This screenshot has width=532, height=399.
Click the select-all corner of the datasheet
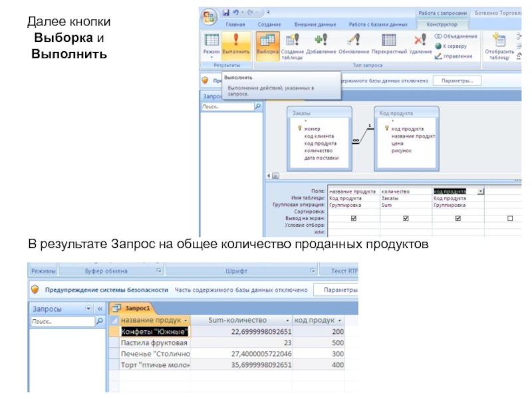114,321
